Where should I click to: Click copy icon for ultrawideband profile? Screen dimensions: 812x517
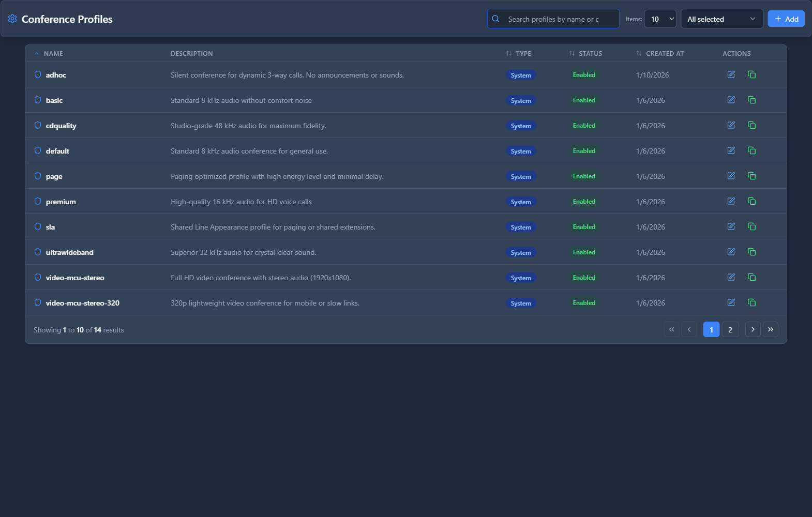751,252
